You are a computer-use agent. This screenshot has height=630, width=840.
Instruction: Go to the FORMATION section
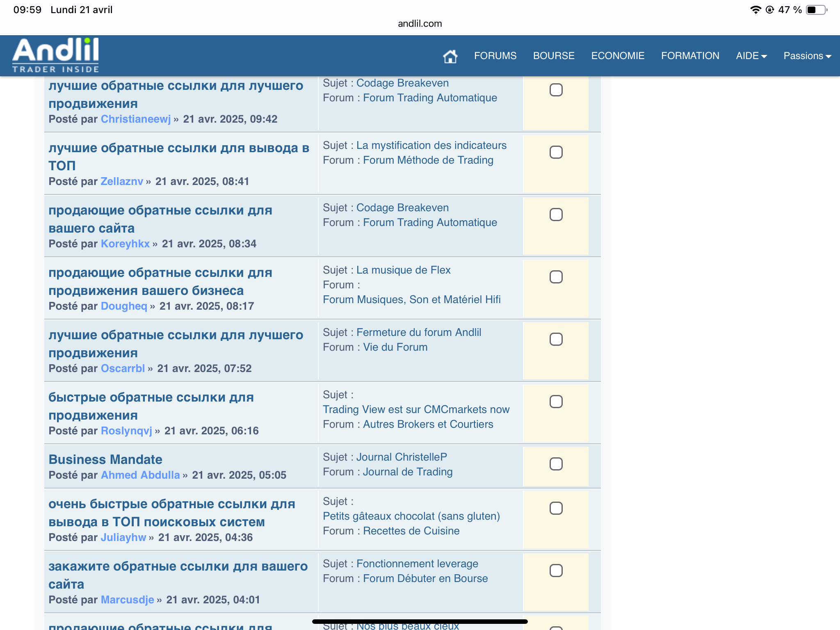690,56
